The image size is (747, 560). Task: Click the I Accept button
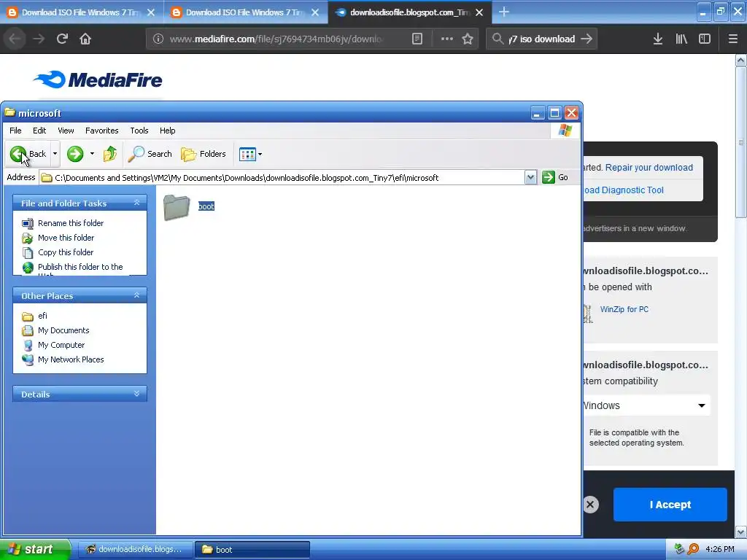(670, 505)
